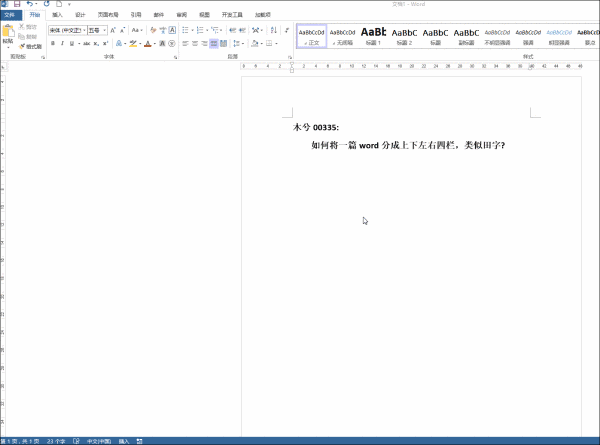Redo the last action
This screenshot has height=445, width=600.
[x=47, y=4]
